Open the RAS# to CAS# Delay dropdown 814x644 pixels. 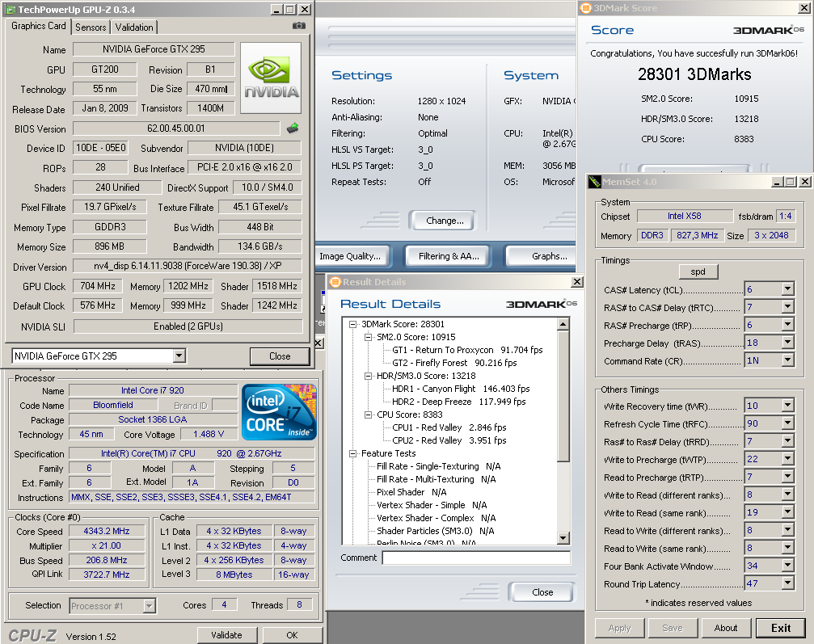(788, 307)
